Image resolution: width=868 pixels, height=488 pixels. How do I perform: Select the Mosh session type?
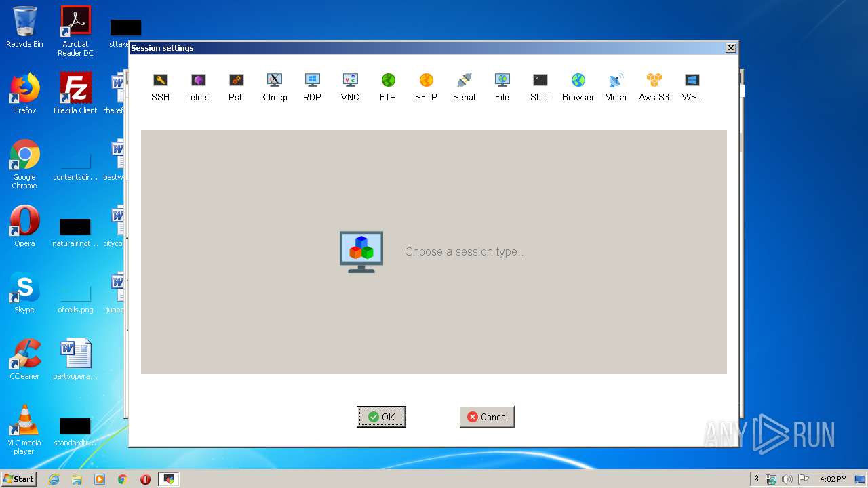(616, 87)
